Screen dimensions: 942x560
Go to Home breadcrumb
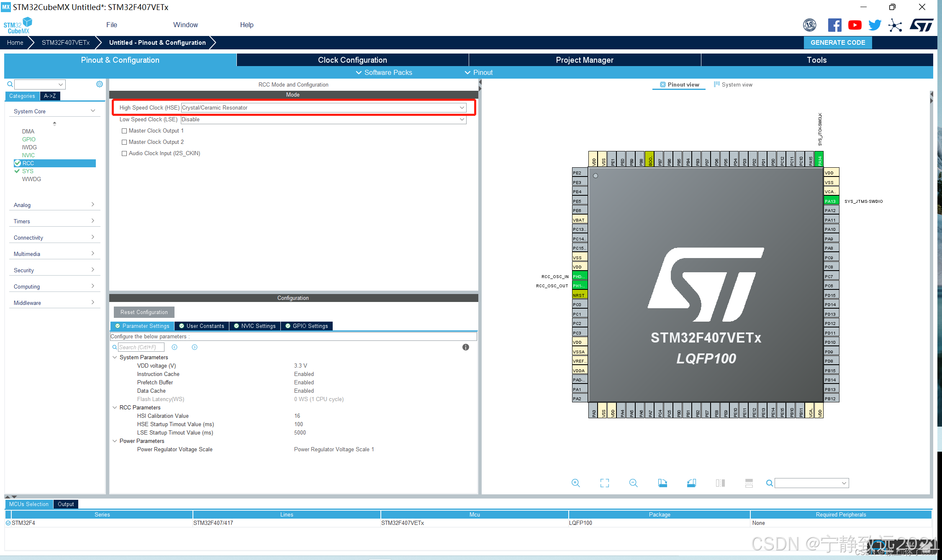point(15,43)
